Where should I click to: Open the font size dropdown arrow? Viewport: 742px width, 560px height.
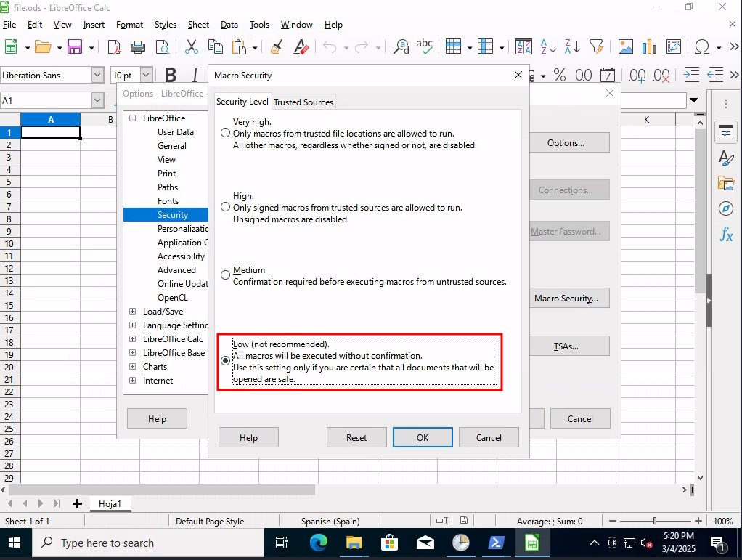(x=146, y=75)
